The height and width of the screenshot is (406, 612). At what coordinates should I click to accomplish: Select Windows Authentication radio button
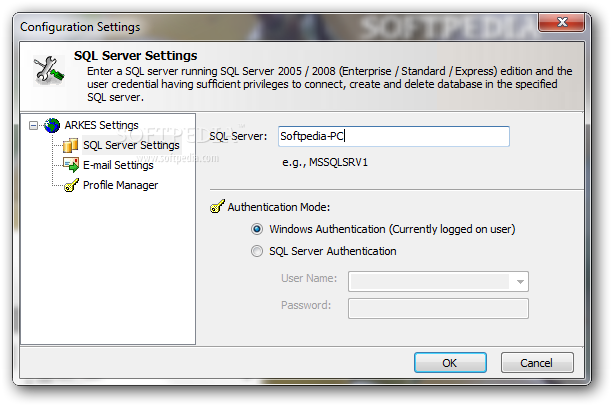[x=257, y=229]
